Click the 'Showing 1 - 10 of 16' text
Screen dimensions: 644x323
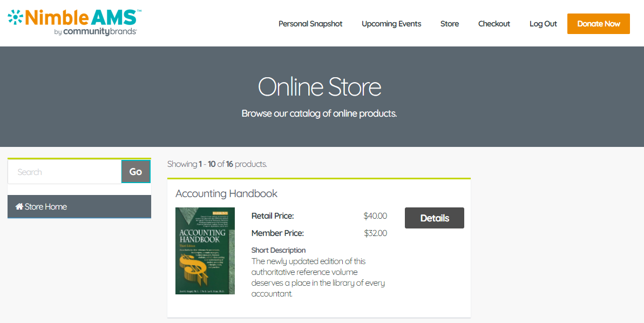click(x=217, y=164)
